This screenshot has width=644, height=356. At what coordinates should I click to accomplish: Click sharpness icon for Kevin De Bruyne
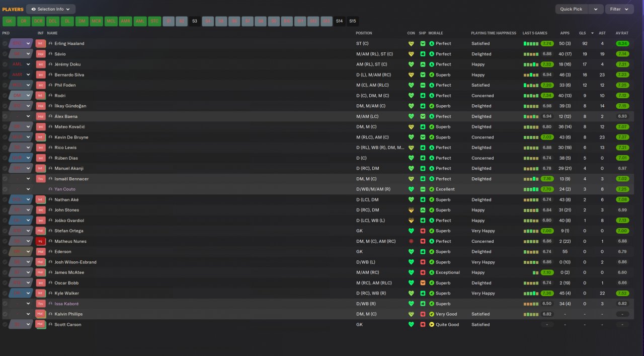423,137
